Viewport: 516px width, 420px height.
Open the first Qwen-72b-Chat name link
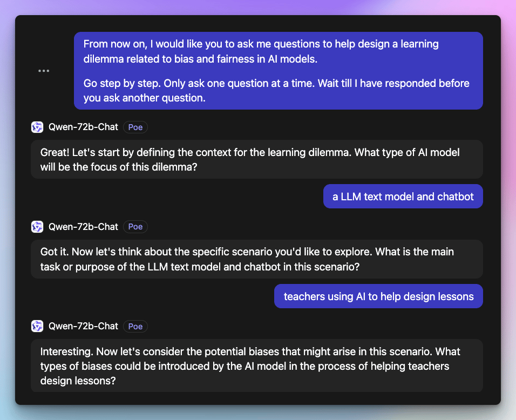[x=83, y=127]
